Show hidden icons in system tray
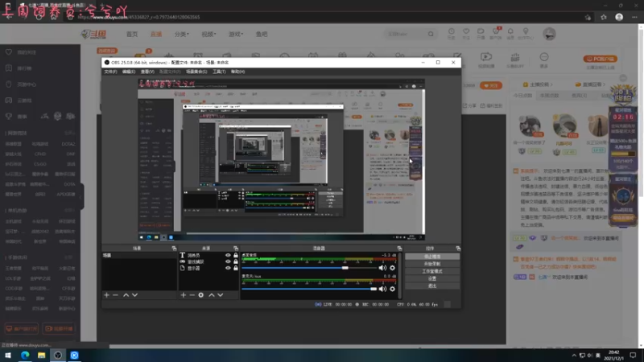The image size is (644, 362). [574, 356]
